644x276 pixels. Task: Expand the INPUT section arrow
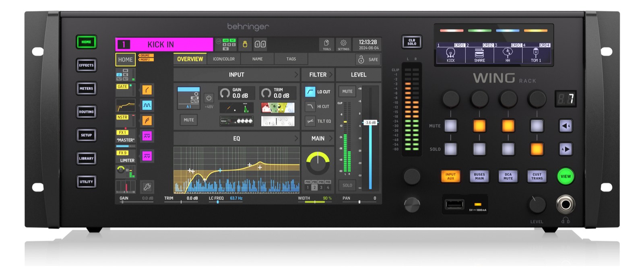296,74
